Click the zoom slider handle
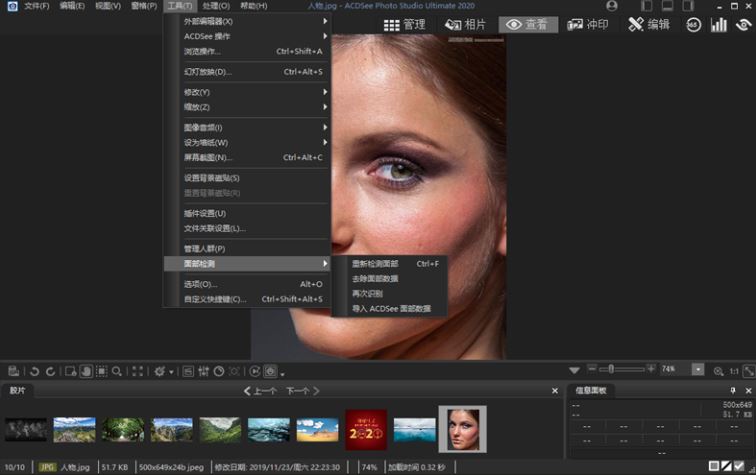Image resolution: width=756 pixels, height=475 pixels. tap(611, 369)
